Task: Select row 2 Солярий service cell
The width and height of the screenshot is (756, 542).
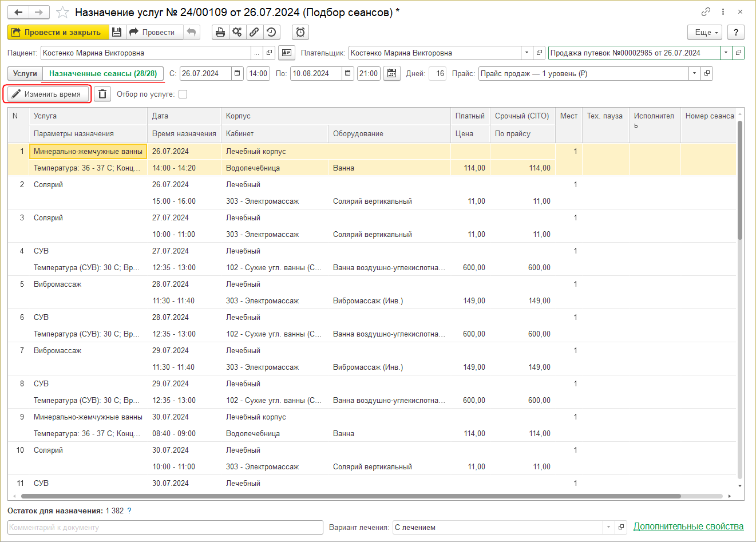Action: (88, 184)
